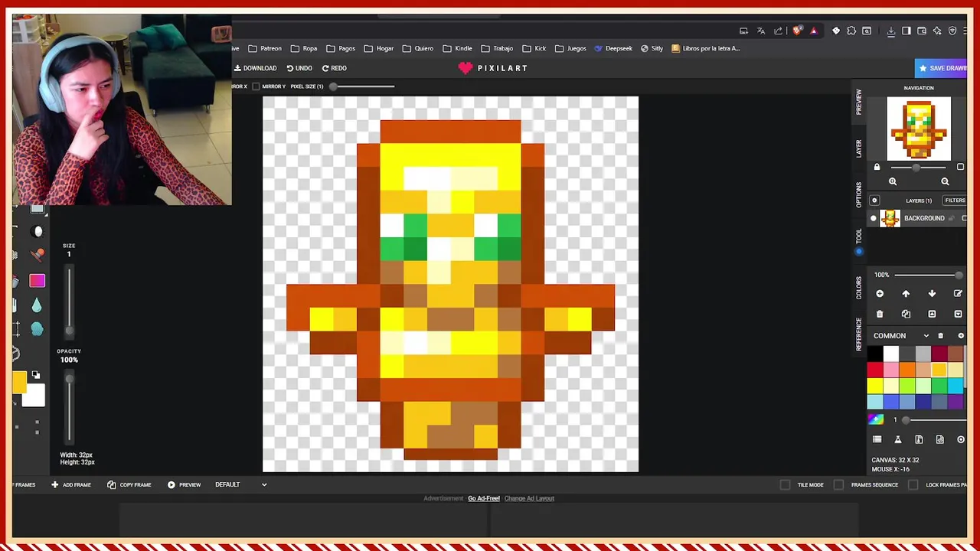Toggle navigation lock icon

click(x=877, y=167)
